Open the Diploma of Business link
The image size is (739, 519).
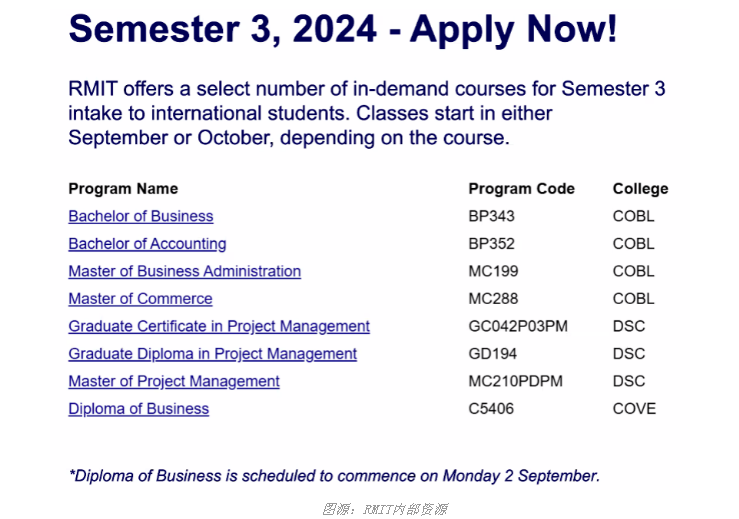pyautogui.click(x=139, y=409)
